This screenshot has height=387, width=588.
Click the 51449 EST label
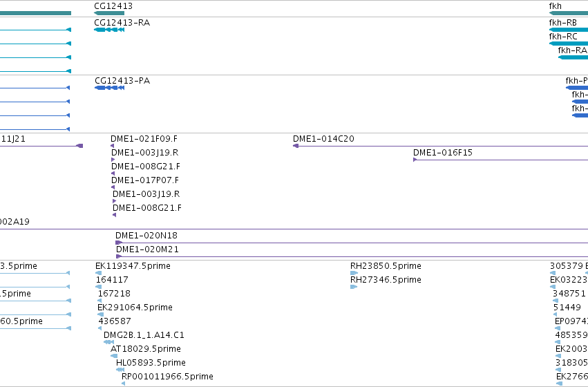(567, 308)
